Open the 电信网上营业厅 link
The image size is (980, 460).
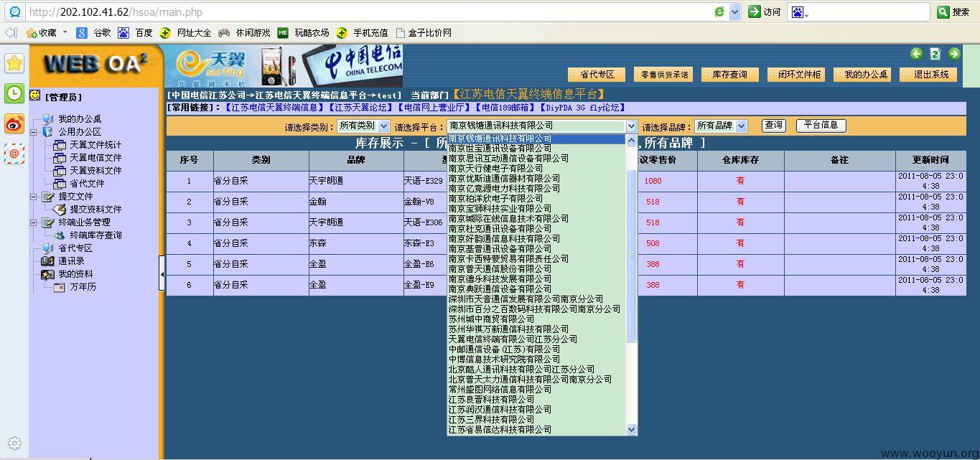[x=435, y=108]
